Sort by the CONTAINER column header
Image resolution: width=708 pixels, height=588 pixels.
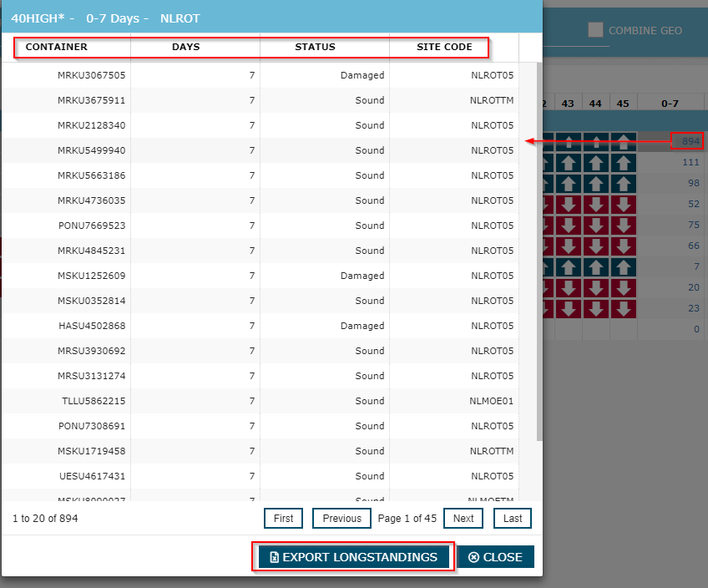coord(57,47)
